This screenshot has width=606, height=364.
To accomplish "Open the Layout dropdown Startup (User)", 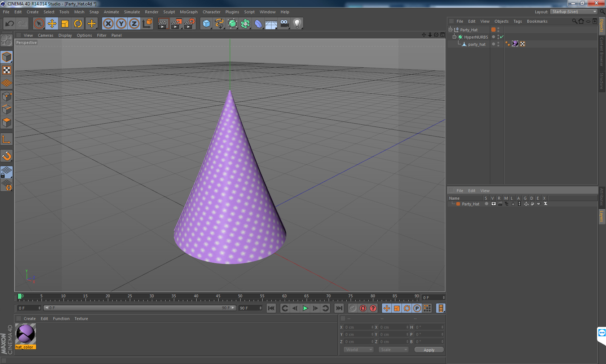I will coord(574,12).
